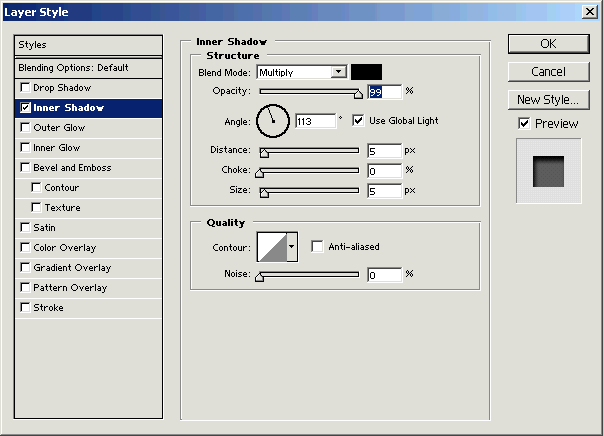Screen dimensions: 604x436
Task: Select the Drop Shadow style label
Action: [62, 88]
